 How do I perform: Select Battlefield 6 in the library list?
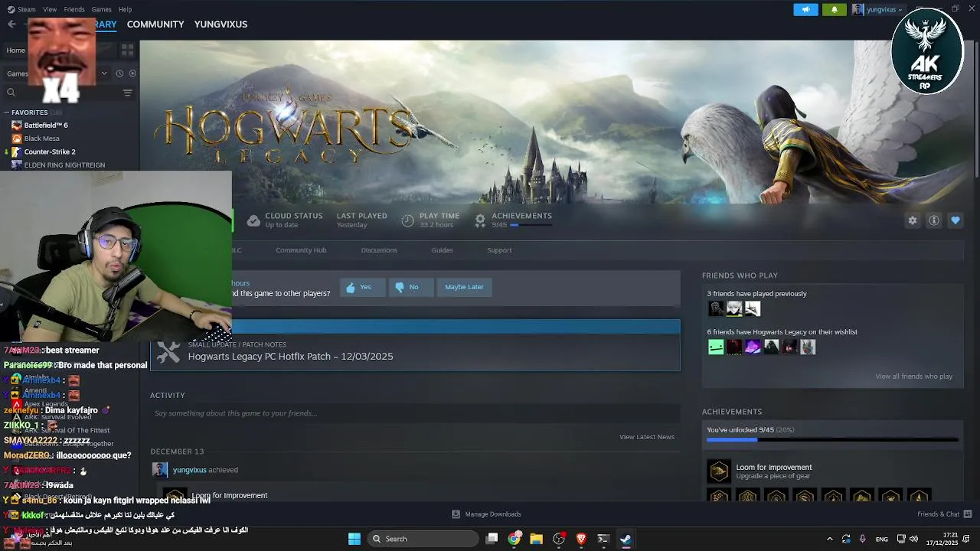point(45,125)
